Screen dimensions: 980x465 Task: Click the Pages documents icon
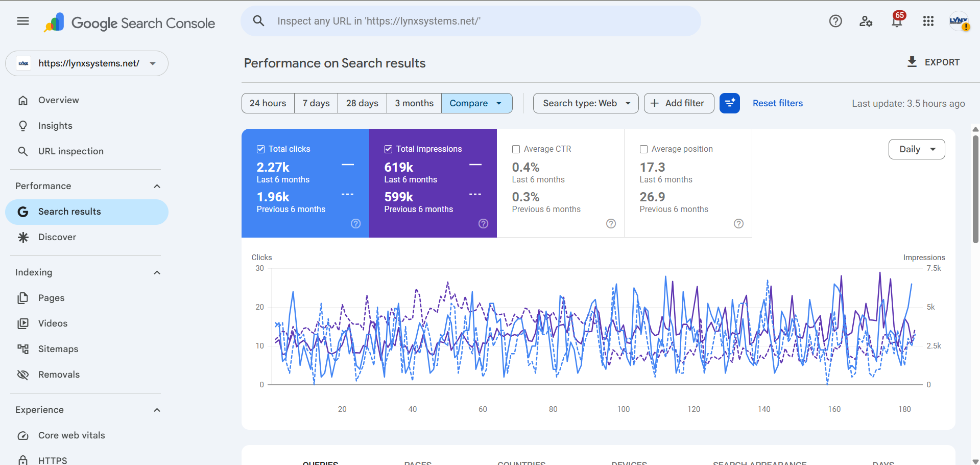[23, 298]
